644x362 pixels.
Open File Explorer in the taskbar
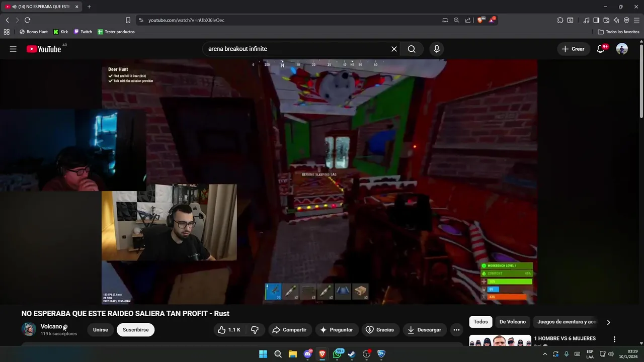[292, 354]
